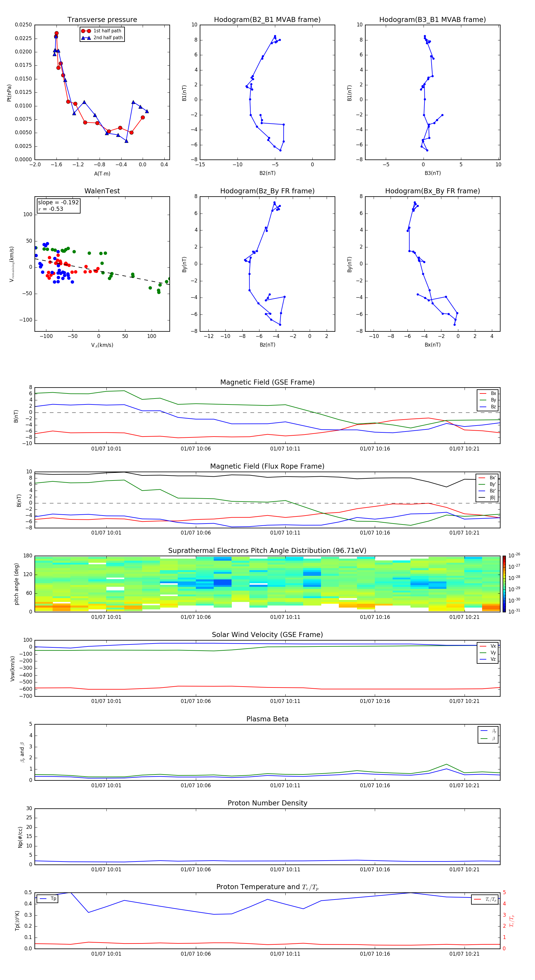Click the '180' tick on pitch angle axis

pos(28,556)
